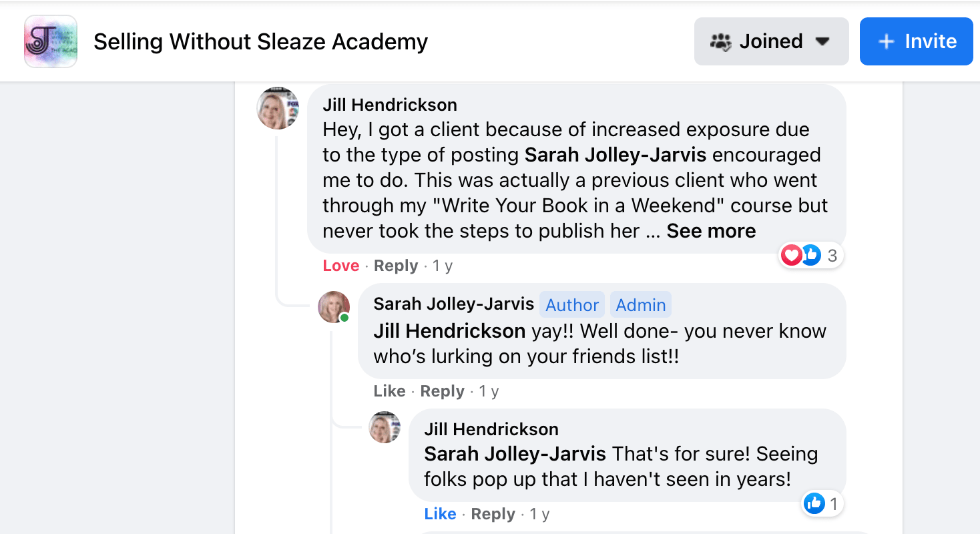
Task: Click the Author badge next to Sarah's name
Action: (572, 305)
